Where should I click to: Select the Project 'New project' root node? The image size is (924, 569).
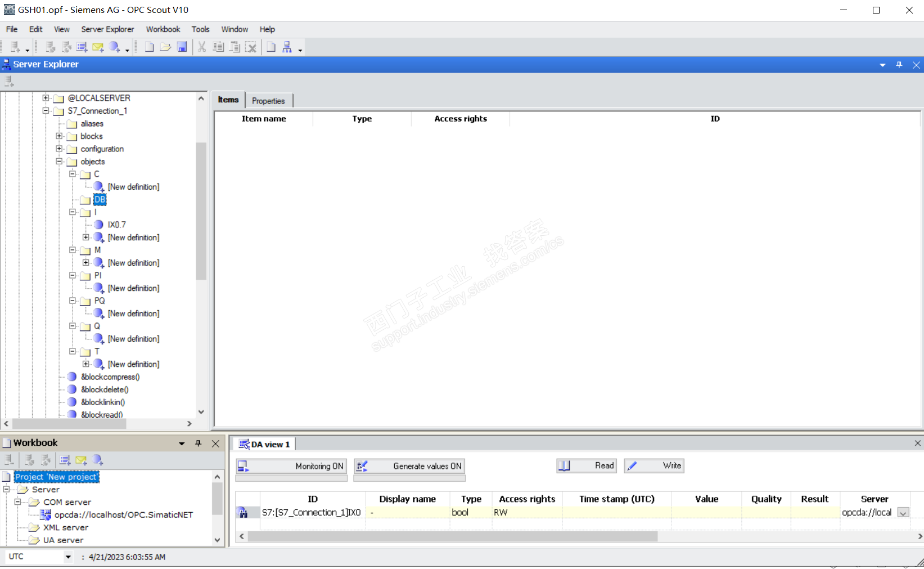[x=56, y=477]
